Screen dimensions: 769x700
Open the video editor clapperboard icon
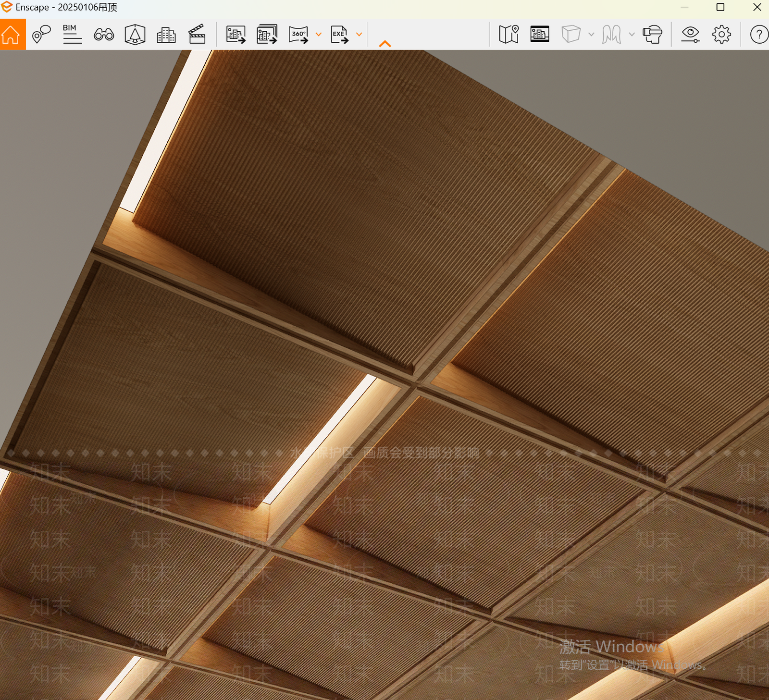(197, 34)
